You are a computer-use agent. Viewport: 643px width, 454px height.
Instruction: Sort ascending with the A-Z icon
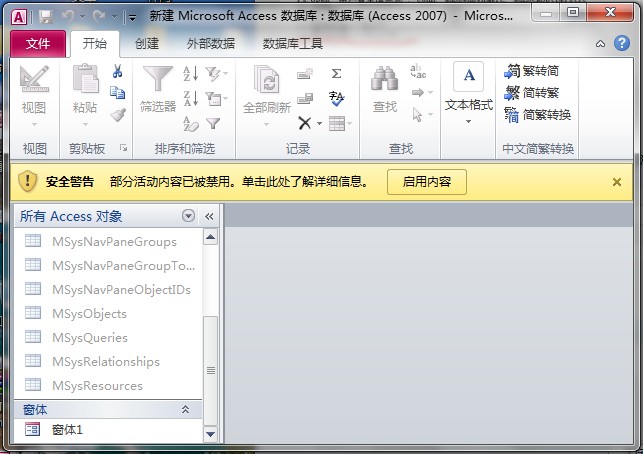191,74
